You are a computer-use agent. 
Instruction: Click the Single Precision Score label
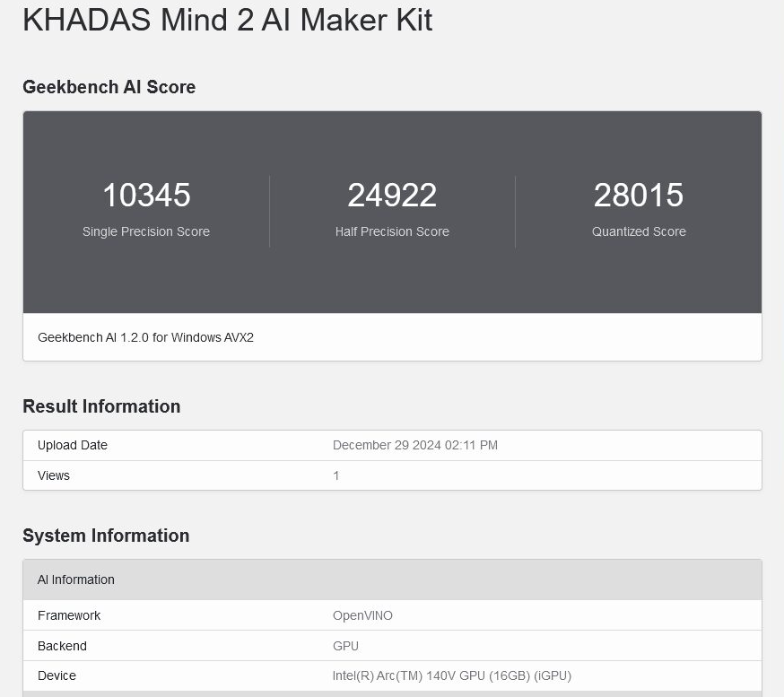point(146,231)
